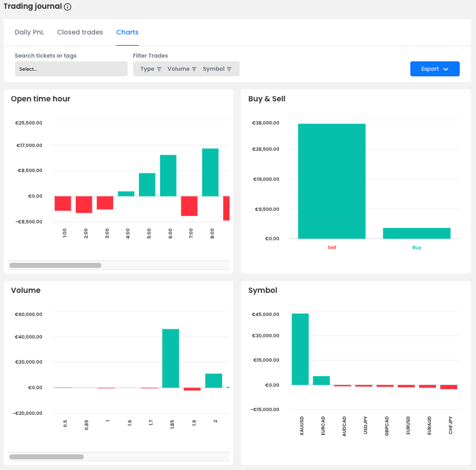Click the EURCAD bar in Symbol chart
This screenshot has height=470, width=476.
pos(322,381)
